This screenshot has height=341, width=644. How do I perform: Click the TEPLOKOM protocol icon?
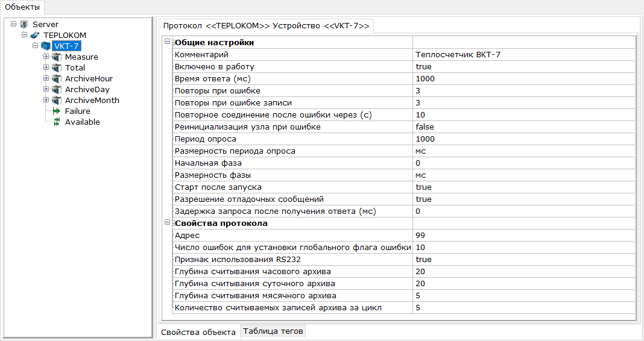coord(35,36)
